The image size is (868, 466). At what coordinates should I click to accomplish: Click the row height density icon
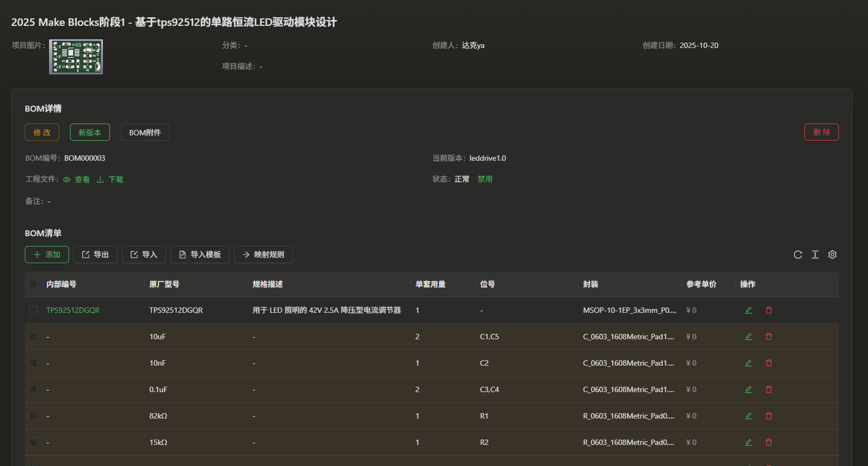[815, 255]
